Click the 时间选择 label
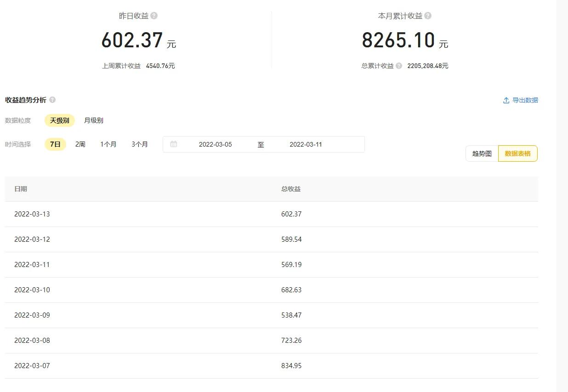Screen dimensions: 568x392 click(18, 144)
